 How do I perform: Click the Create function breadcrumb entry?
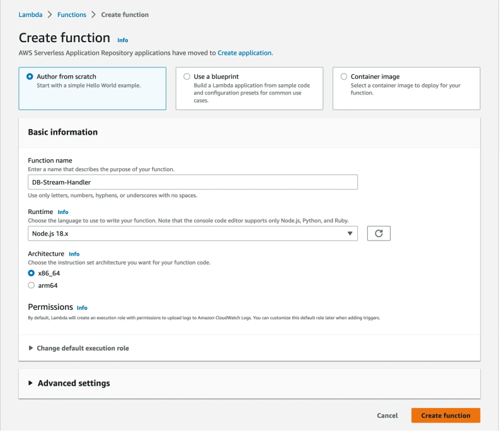coord(125,14)
